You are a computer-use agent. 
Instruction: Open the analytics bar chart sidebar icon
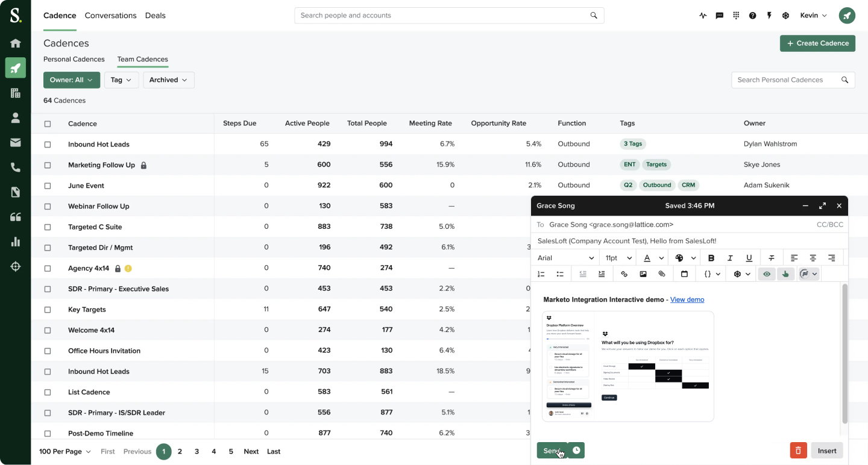16,242
